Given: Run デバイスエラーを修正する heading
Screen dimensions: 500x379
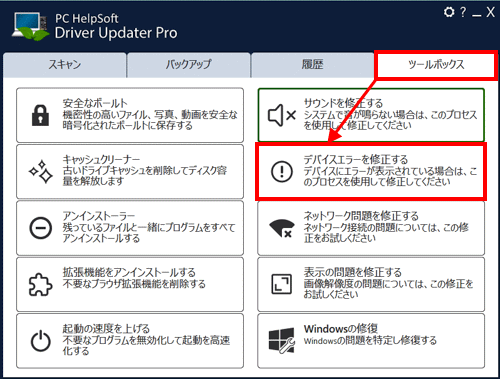Looking at the screenshot, I should click(x=356, y=160).
